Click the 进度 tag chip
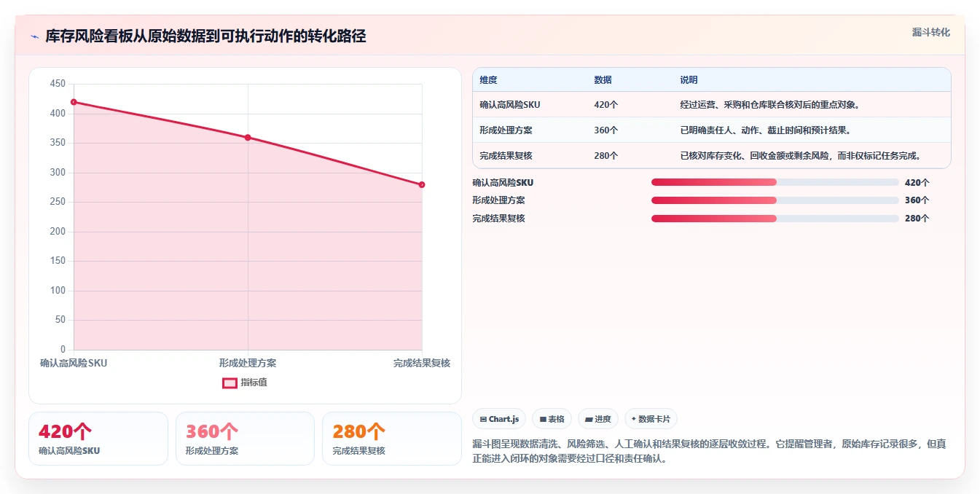The height and width of the screenshot is (494, 980). click(598, 419)
